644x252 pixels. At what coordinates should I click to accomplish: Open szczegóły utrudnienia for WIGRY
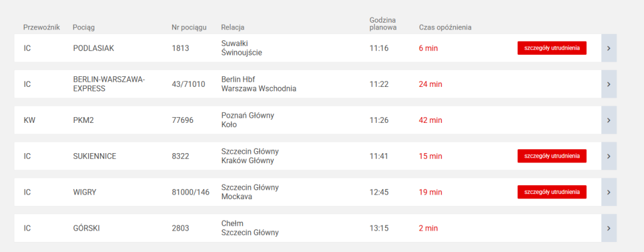coord(552,192)
